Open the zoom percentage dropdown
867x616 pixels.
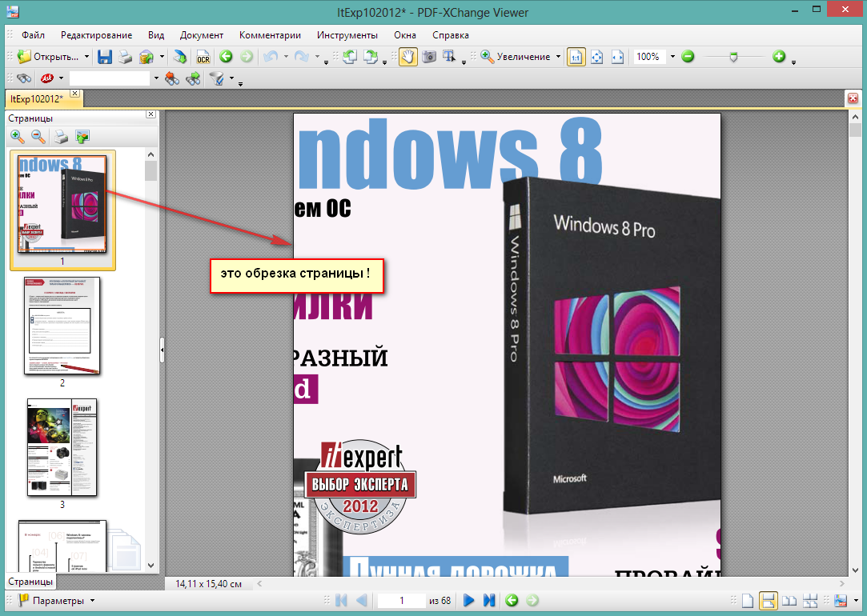tap(672, 56)
